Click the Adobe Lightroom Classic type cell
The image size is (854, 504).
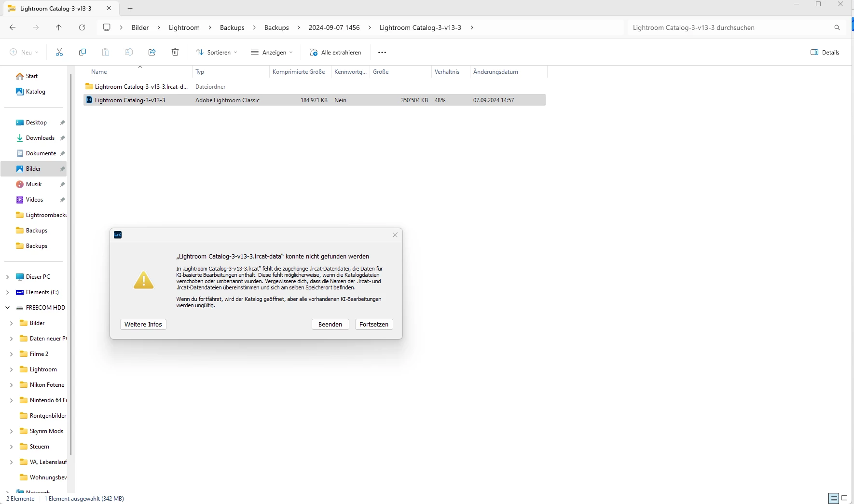(x=228, y=100)
